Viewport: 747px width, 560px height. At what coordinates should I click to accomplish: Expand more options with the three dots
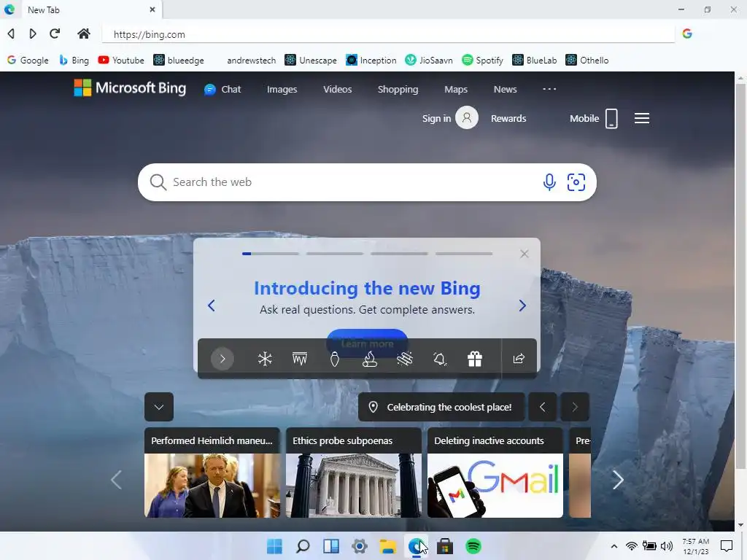click(549, 89)
